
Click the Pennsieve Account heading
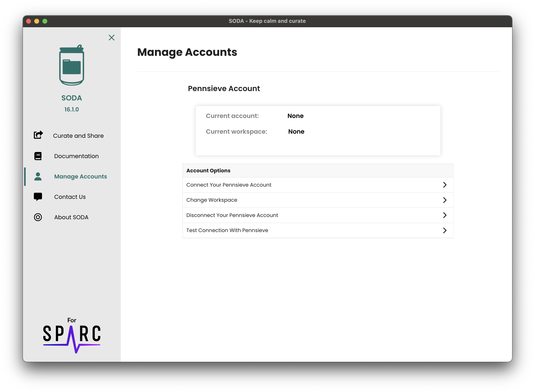click(x=224, y=88)
